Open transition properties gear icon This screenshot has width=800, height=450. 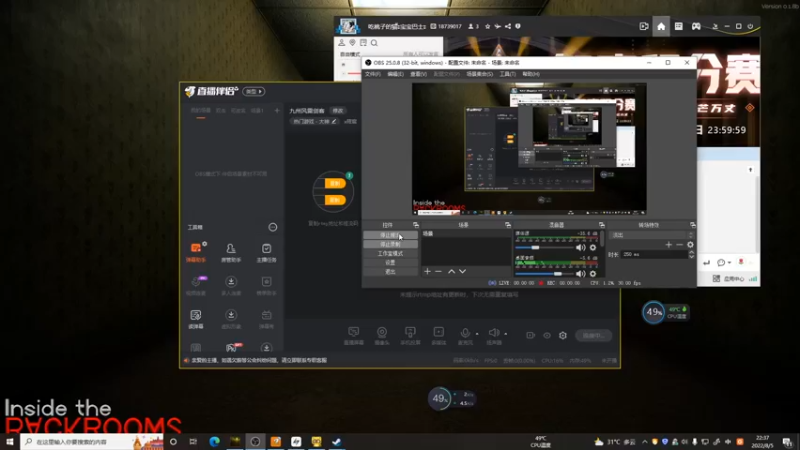(690, 245)
